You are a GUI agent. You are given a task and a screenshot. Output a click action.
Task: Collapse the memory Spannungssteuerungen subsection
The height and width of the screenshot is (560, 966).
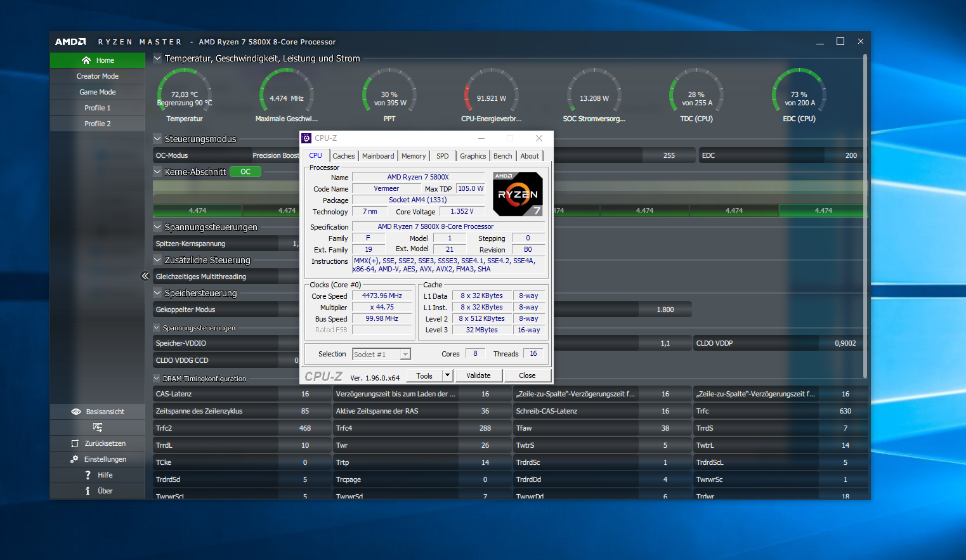(x=157, y=328)
